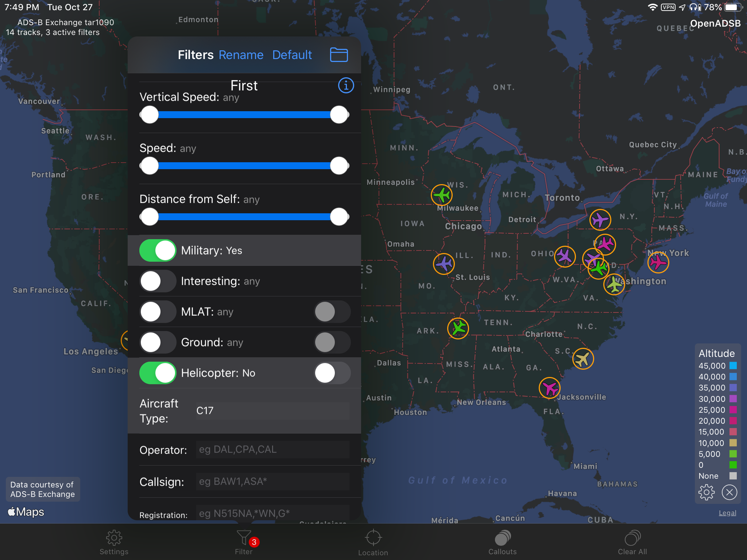Click the Registration input field
The height and width of the screenshot is (560, 747).
point(272,513)
